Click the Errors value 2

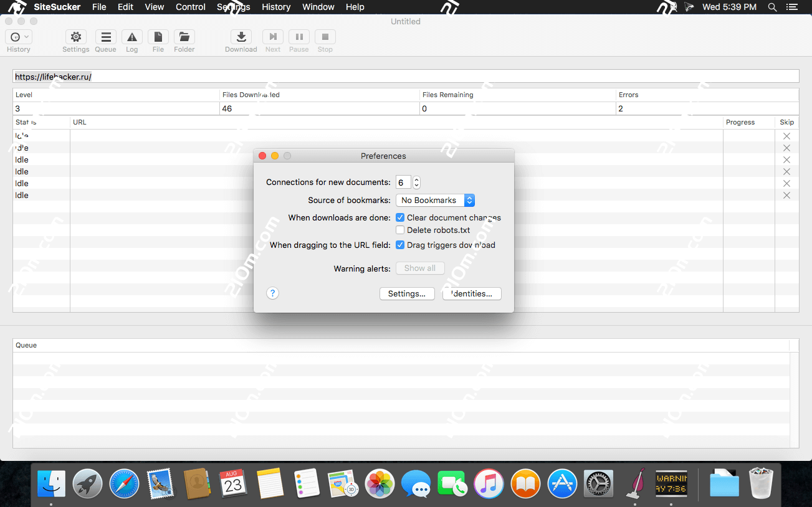[621, 108]
